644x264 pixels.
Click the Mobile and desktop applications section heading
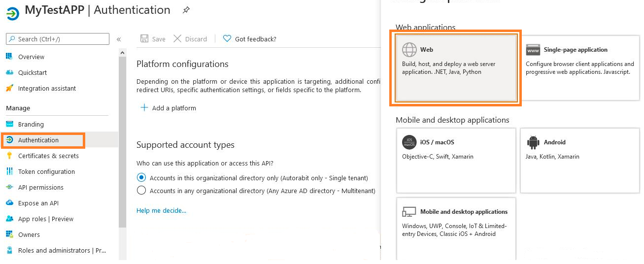click(x=452, y=120)
